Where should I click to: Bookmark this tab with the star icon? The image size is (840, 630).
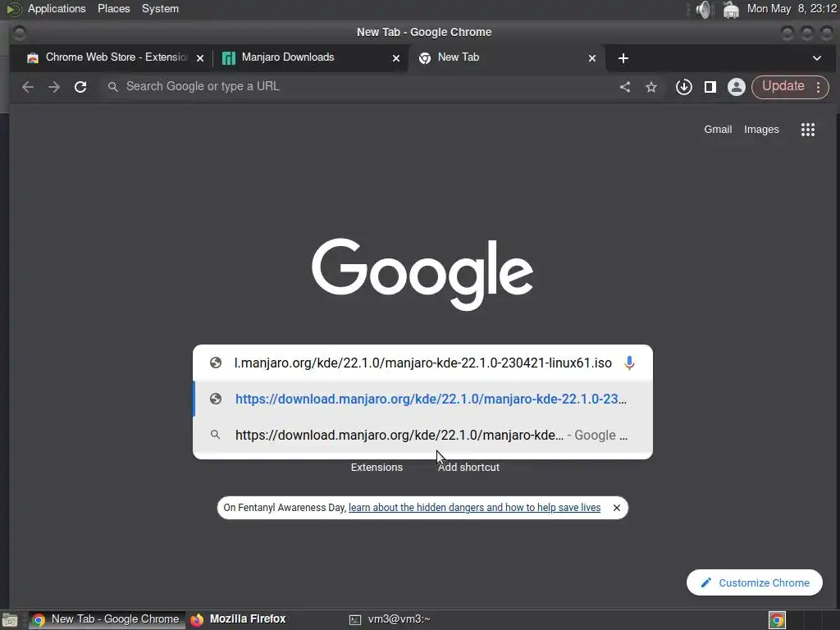651,87
